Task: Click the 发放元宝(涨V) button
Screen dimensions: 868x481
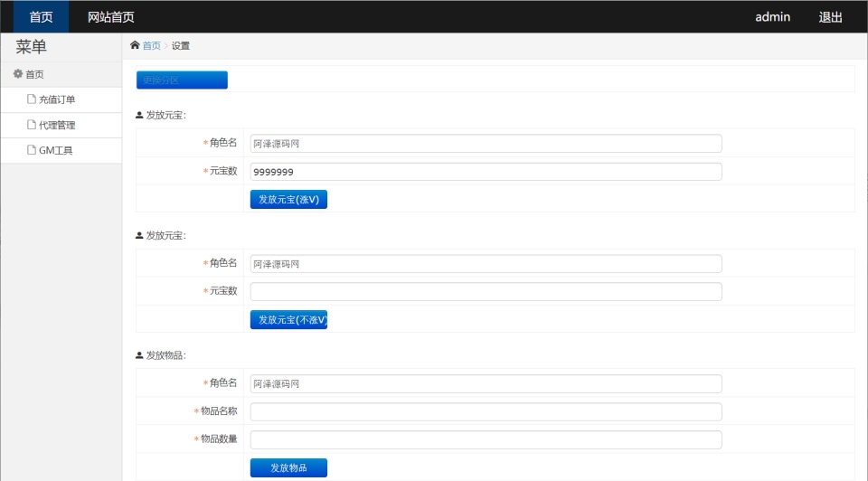Action: coord(288,200)
